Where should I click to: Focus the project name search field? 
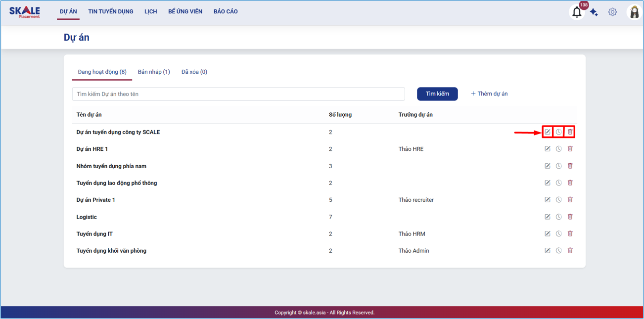[238, 94]
